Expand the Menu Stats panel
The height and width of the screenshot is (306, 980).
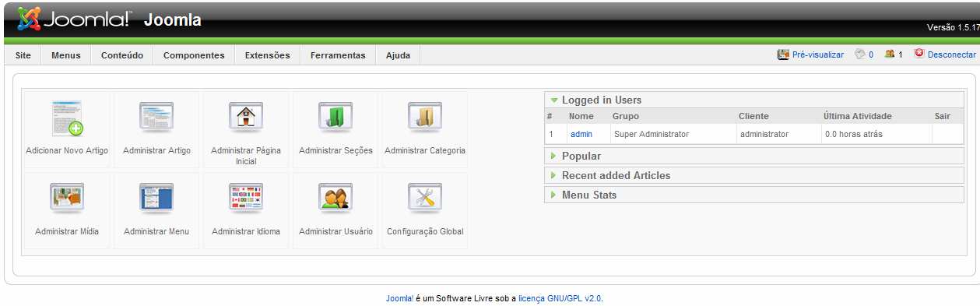click(x=754, y=195)
